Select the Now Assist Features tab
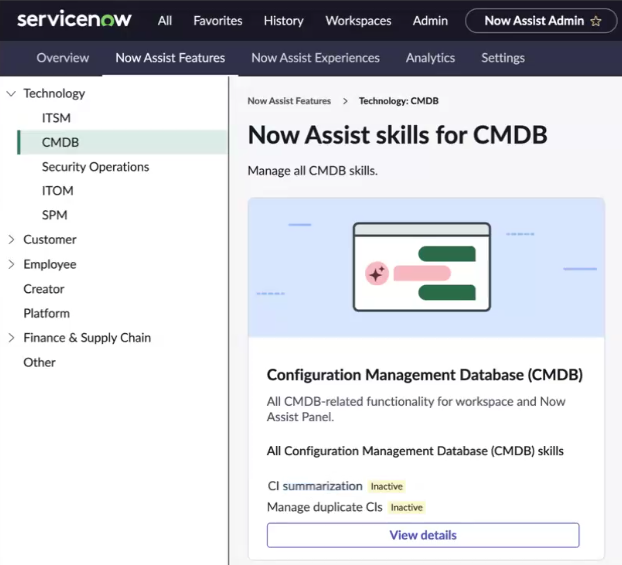This screenshot has width=622, height=565. tap(170, 58)
